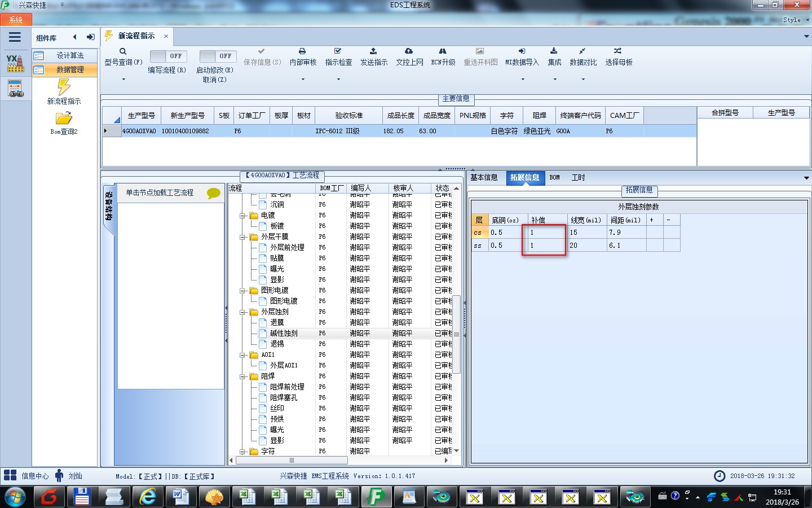Click the 信息中心 grid icon in the status bar
The height and width of the screenshot is (508, 812).
10,475
